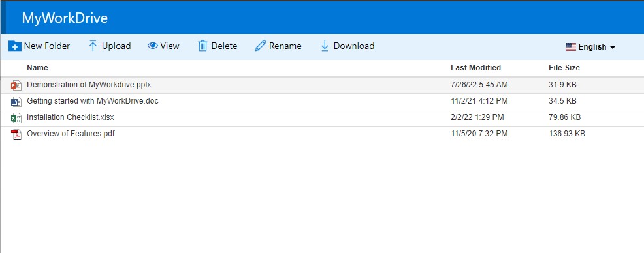Open the English language dropdown
The image size is (644, 253).
[590, 47]
